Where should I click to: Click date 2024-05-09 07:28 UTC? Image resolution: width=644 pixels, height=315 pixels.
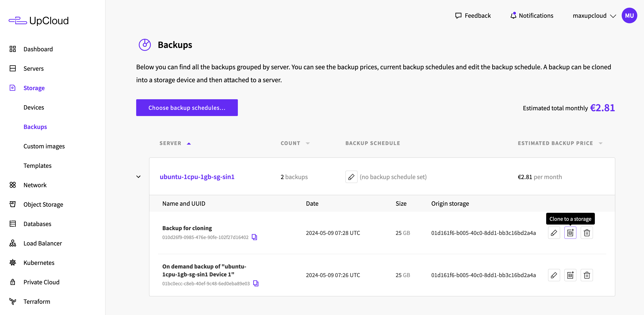[x=333, y=233]
